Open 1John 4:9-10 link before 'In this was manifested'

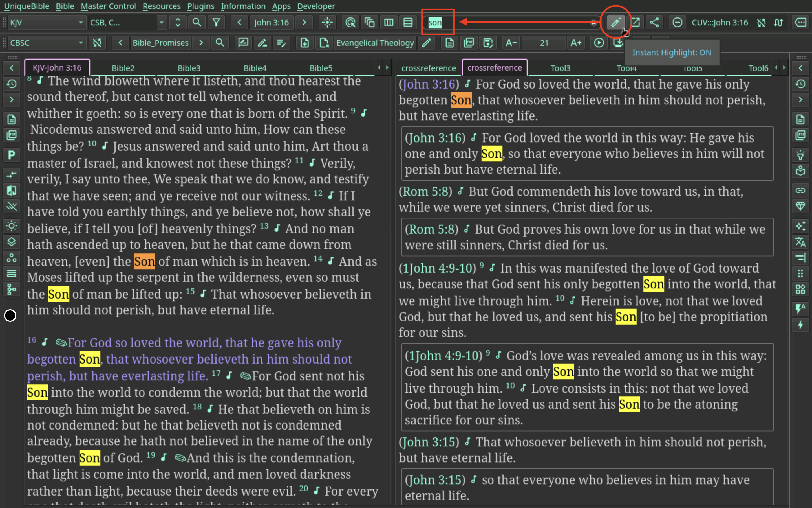(437, 268)
